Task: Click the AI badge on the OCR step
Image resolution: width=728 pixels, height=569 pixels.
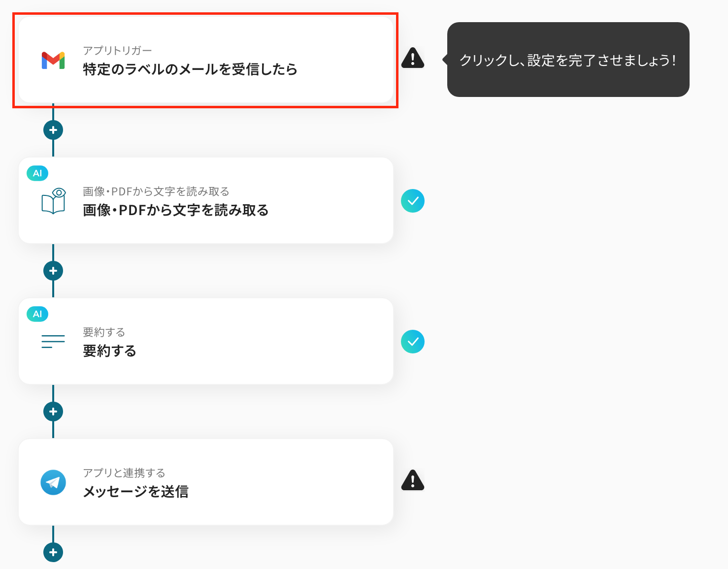Action: pos(37,173)
